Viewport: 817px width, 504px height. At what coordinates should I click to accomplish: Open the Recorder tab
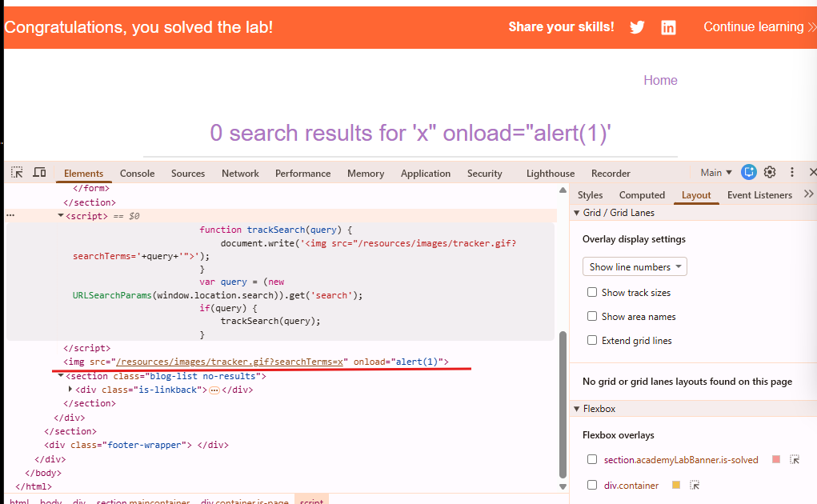tap(611, 174)
